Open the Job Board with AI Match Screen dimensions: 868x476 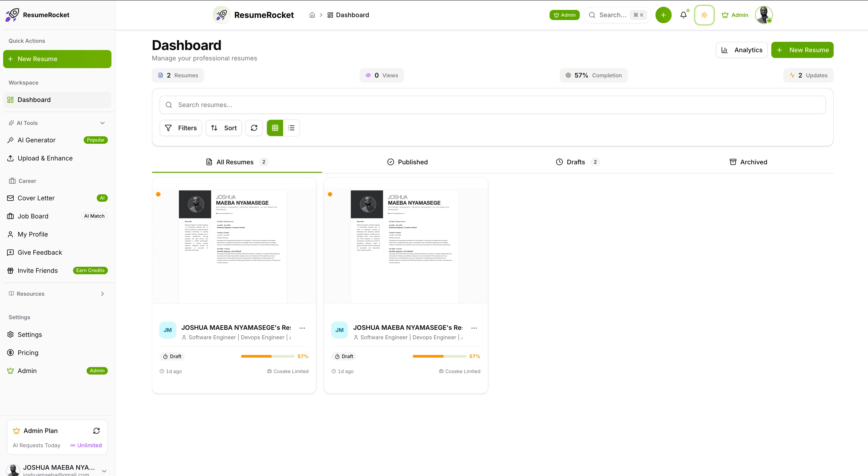[x=33, y=216]
